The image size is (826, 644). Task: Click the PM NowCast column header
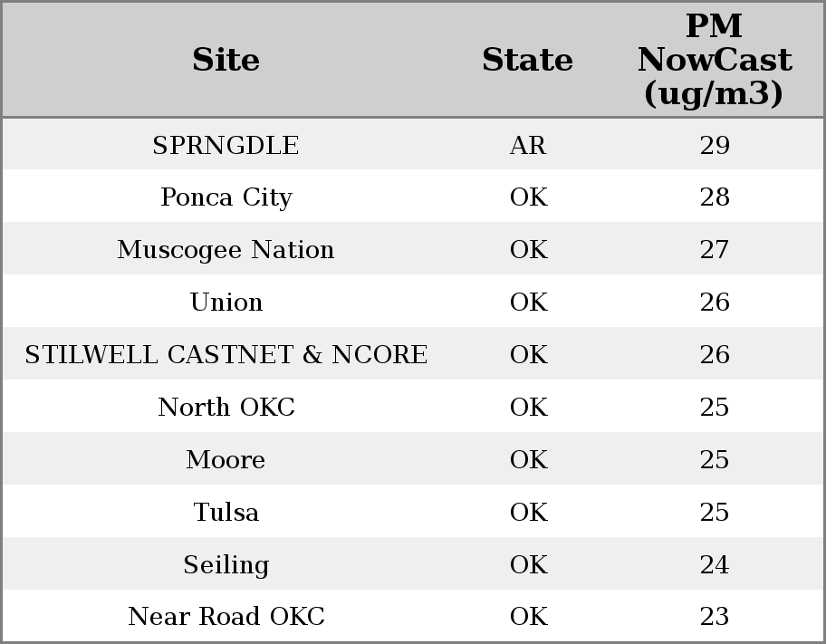coord(714,60)
